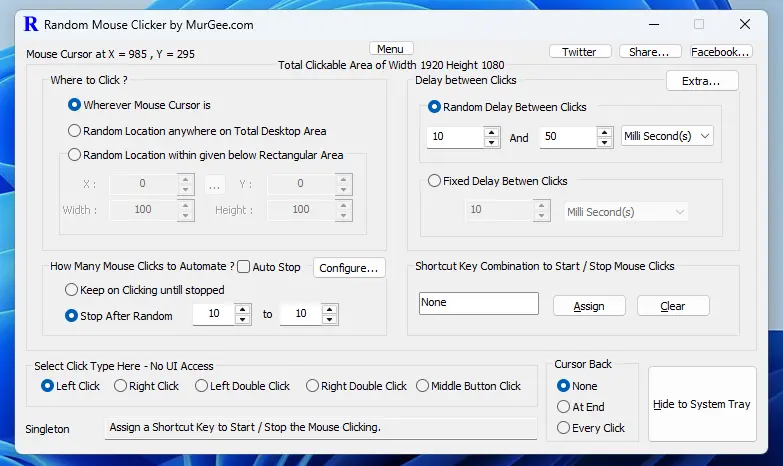Click the blue R application icon

(x=31, y=24)
